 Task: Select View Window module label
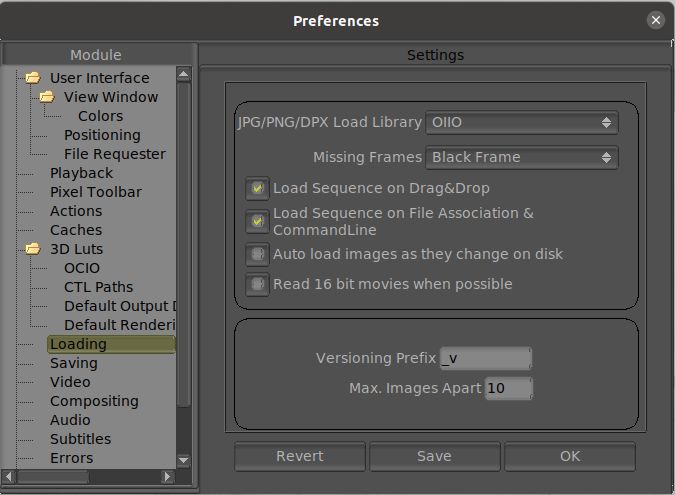pyautogui.click(x=111, y=97)
